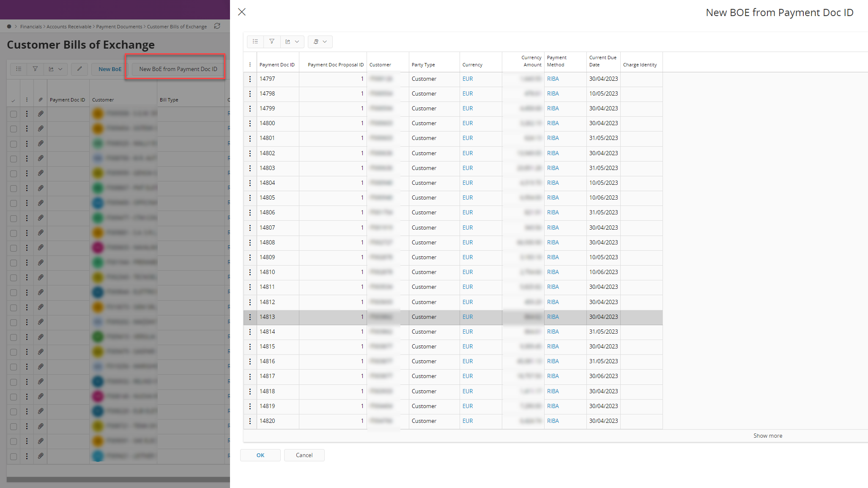Sort by the Party Type column header
868x488 pixels.
(423, 65)
